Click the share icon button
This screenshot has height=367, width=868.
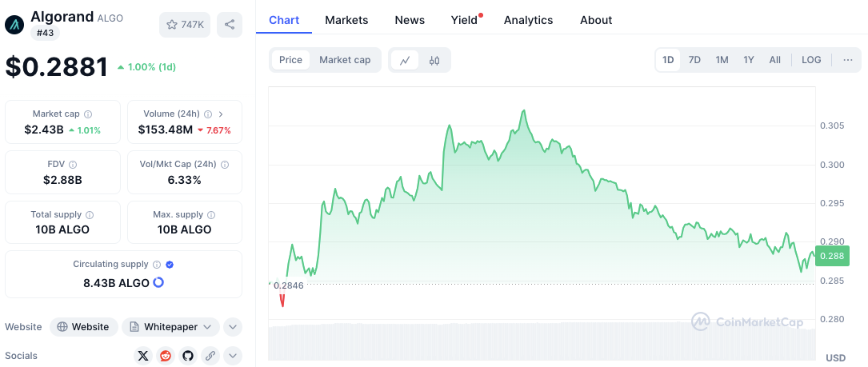[x=230, y=25]
